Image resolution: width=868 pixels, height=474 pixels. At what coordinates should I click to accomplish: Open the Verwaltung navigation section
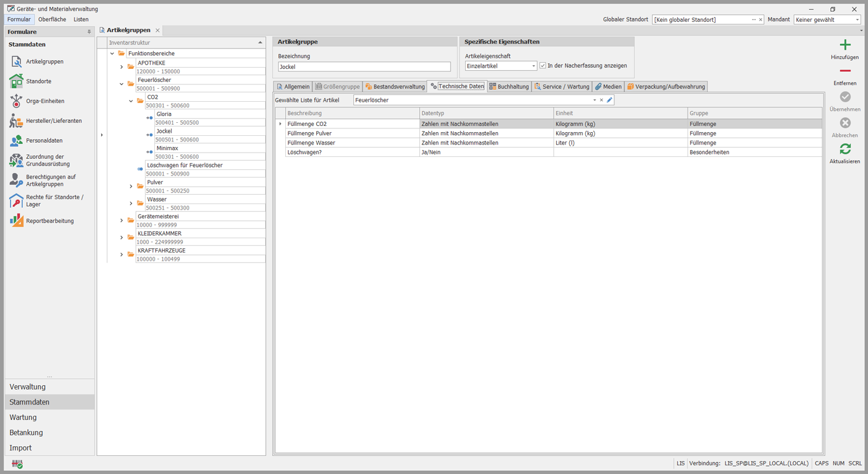(x=27, y=387)
